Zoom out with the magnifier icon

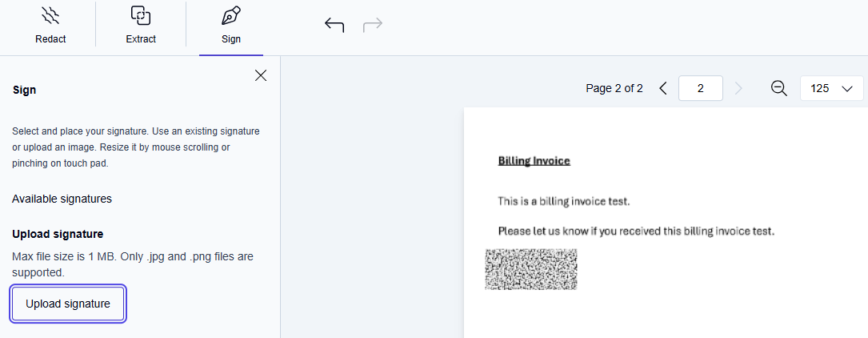click(x=778, y=88)
